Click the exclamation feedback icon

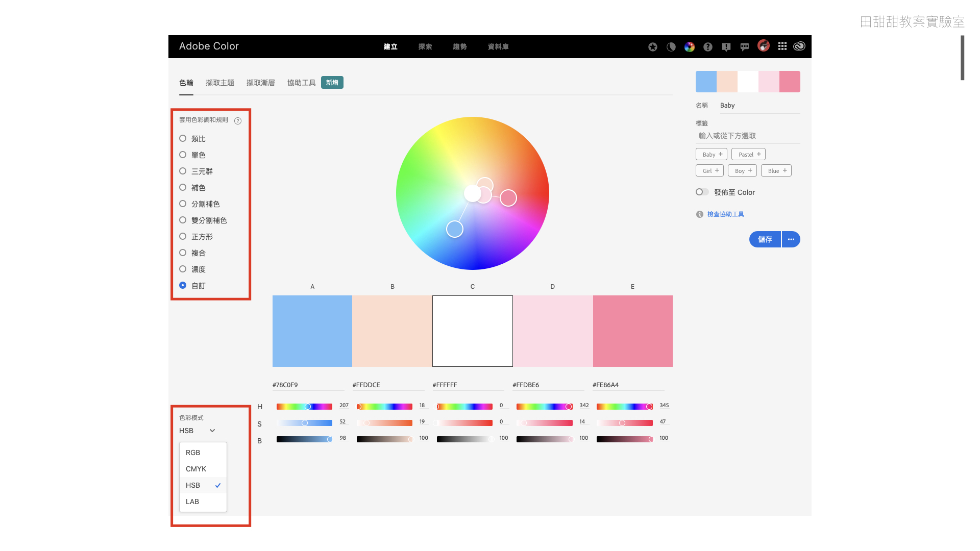pyautogui.click(x=726, y=47)
